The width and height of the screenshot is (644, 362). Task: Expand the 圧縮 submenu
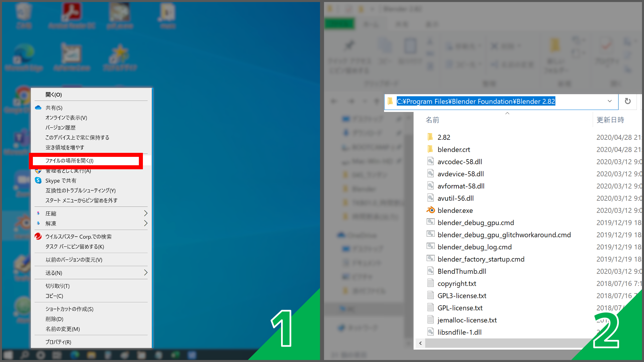point(146,213)
